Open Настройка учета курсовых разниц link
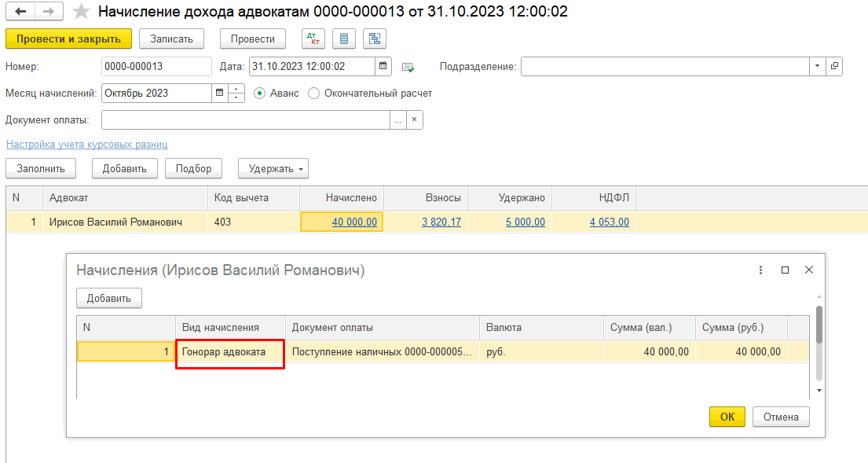 [86, 145]
